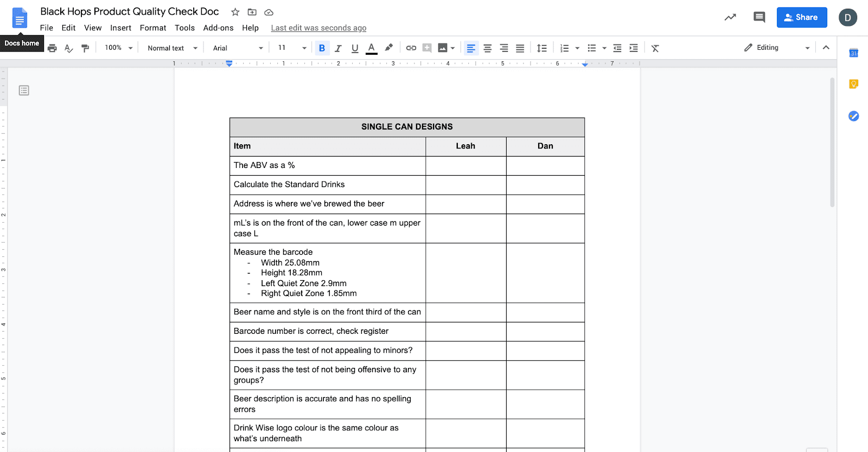Open the highlight color picker
Viewport: 868px width, 452px height.
pyautogui.click(x=388, y=48)
